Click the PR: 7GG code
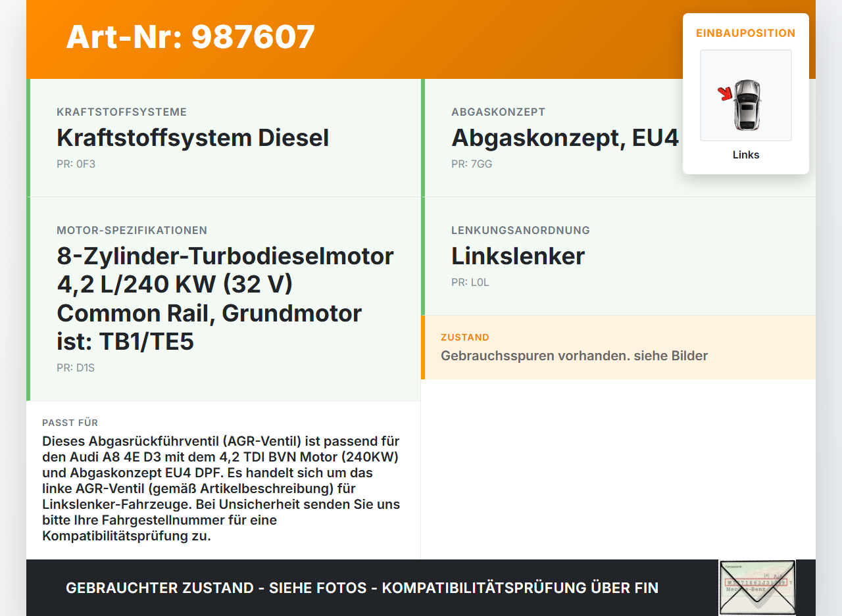 [x=472, y=164]
